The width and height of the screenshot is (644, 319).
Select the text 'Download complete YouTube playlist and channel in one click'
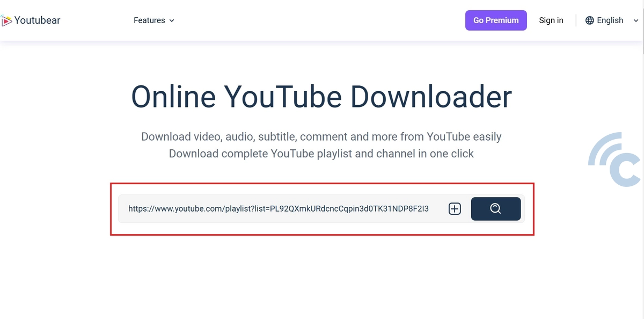point(321,154)
